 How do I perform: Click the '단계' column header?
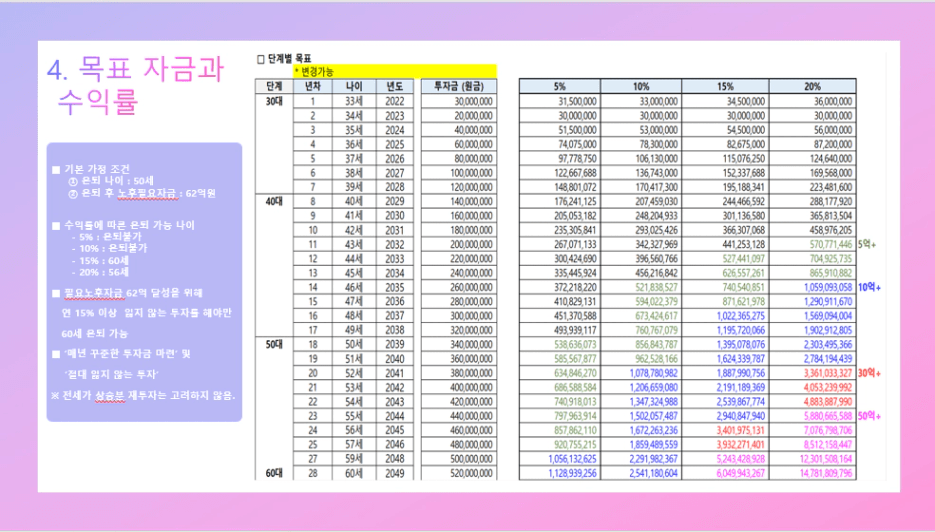pyautogui.click(x=274, y=86)
